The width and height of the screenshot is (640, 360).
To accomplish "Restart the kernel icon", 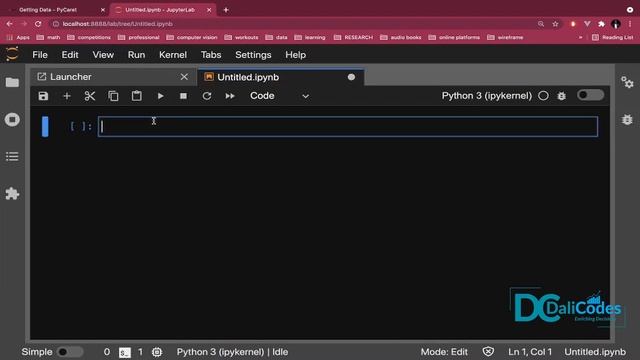I will (207, 96).
